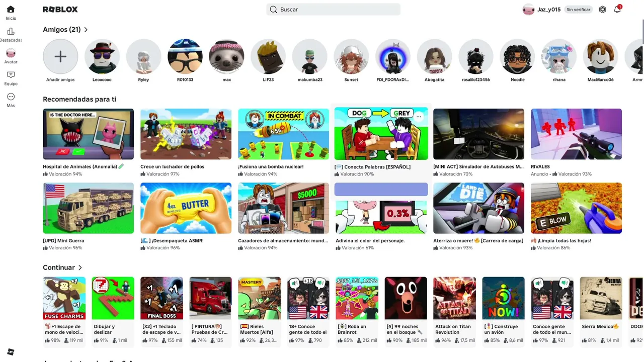This screenshot has height=362, width=644.
Task: Open friend rihana's avatar
Action: [559, 56]
